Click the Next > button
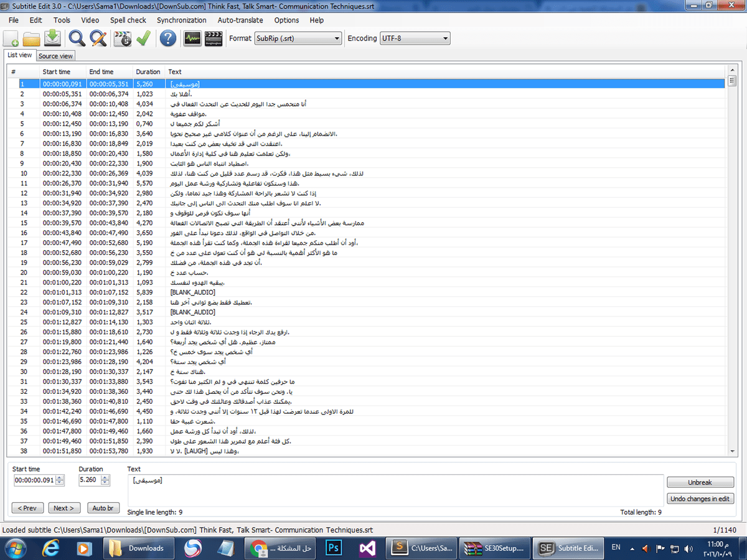 (x=64, y=508)
